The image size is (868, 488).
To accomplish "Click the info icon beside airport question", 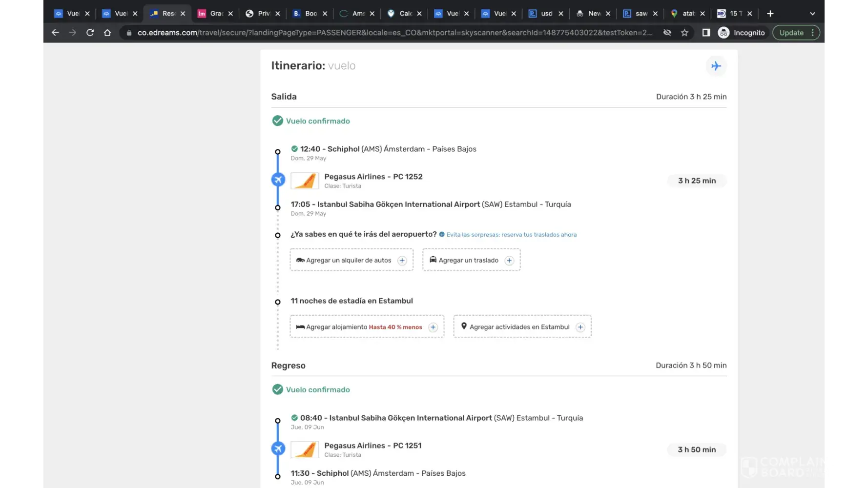I will [442, 235].
